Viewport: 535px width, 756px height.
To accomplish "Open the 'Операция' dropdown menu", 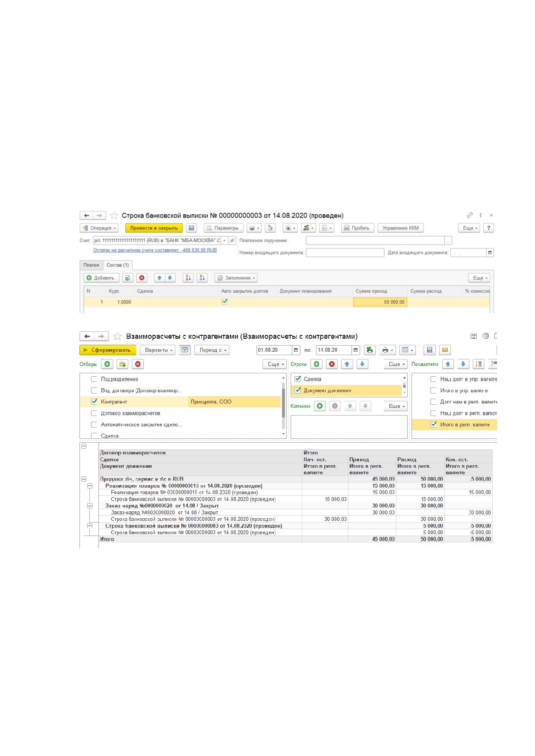I will [99, 228].
